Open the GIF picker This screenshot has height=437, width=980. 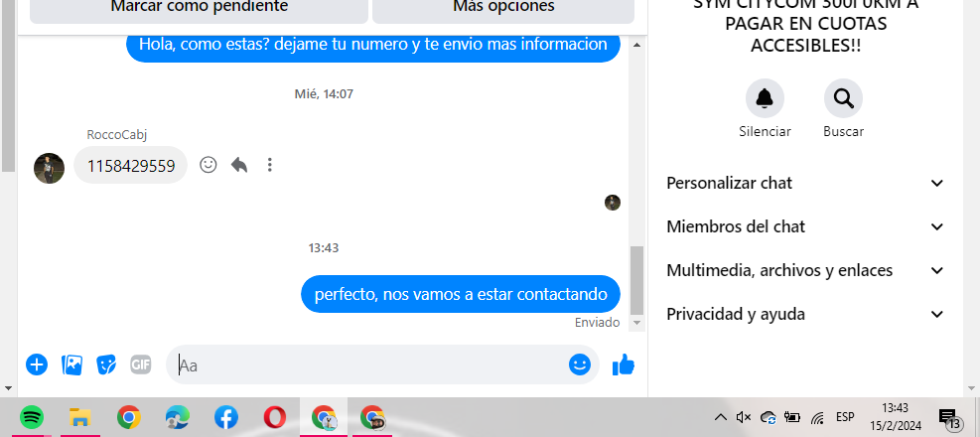tap(141, 364)
